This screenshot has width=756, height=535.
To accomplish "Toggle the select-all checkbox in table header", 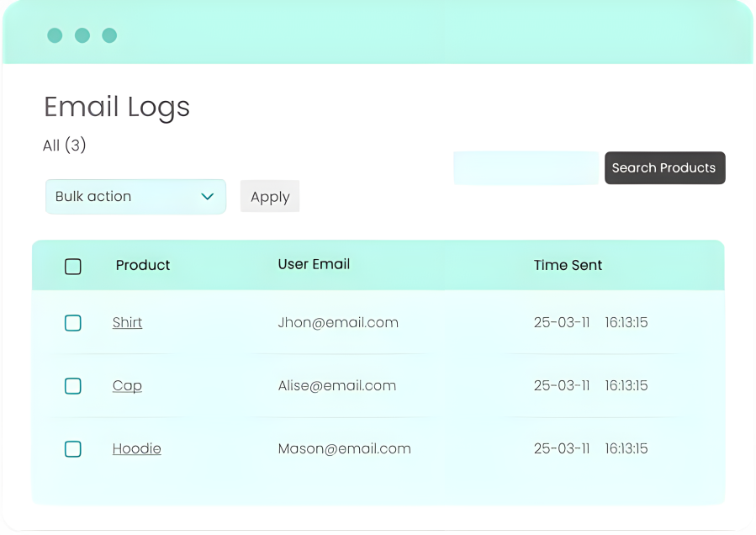I will (73, 267).
